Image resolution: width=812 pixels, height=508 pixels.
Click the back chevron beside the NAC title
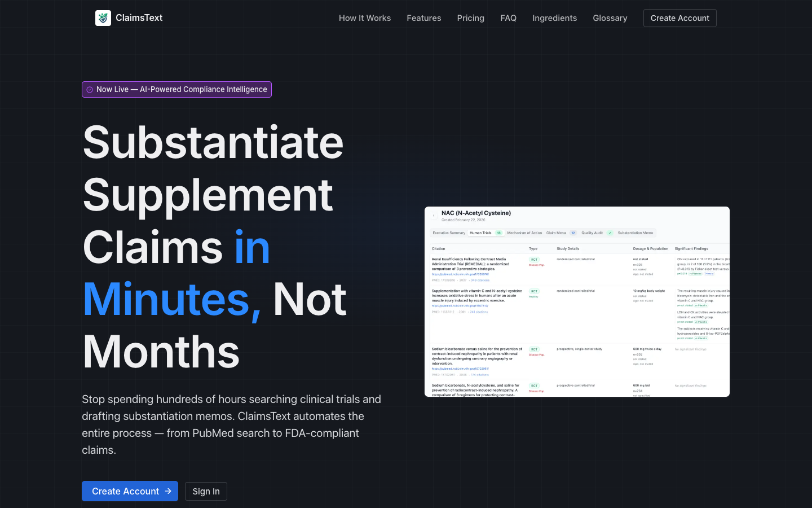(x=434, y=215)
